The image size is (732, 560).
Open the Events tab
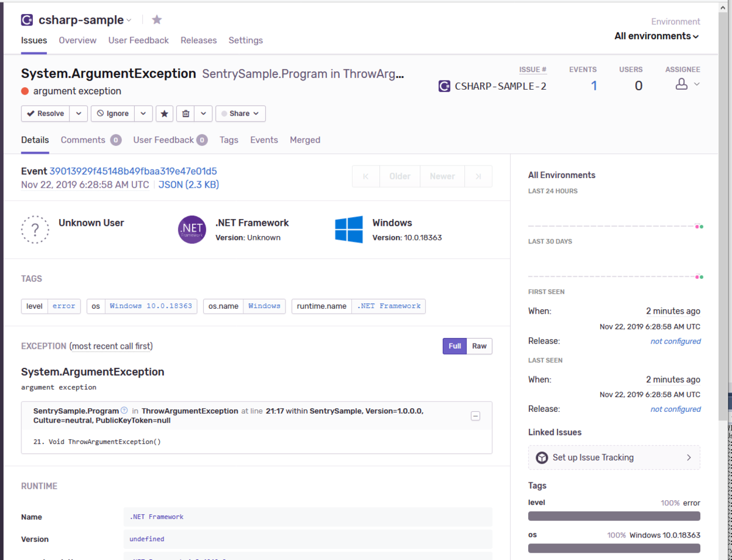click(x=264, y=140)
